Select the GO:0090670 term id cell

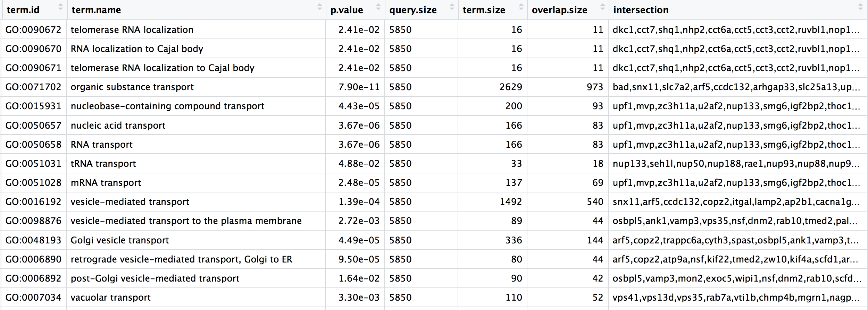pyautogui.click(x=33, y=49)
